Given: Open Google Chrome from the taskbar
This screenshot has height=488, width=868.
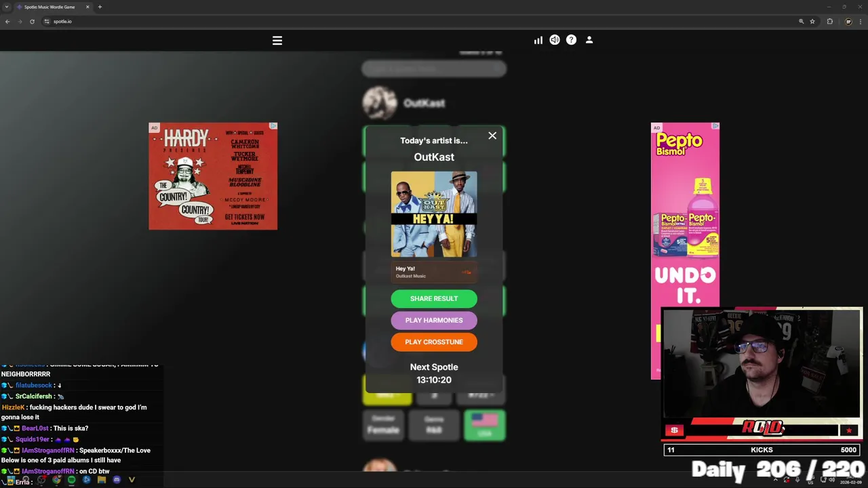Looking at the screenshot, I should tap(56, 480).
